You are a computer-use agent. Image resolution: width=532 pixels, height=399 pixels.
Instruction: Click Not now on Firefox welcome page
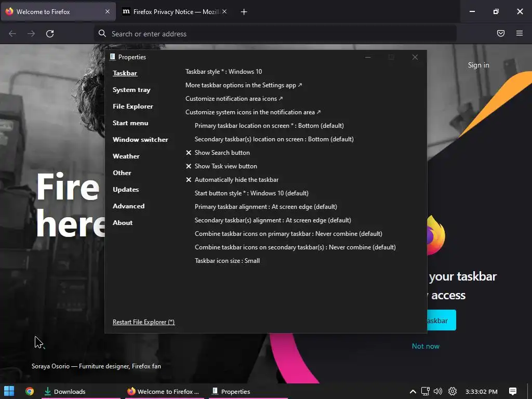point(425,347)
